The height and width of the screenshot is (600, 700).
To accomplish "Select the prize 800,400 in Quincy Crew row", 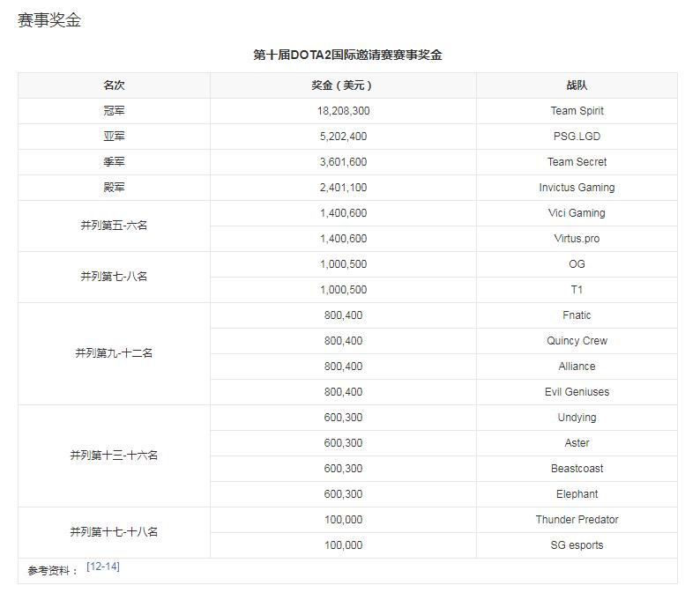I will [343, 340].
